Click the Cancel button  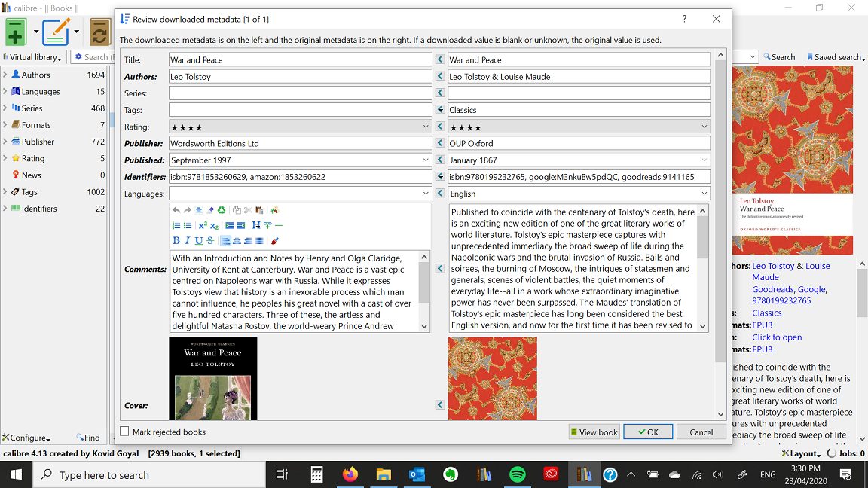tap(701, 432)
